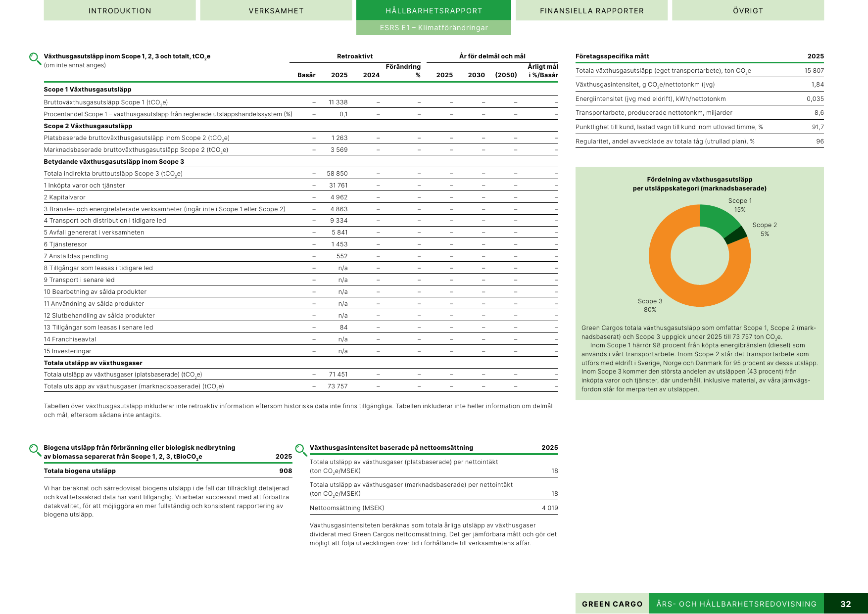Click the row '6 Tjänsteresor'
868x614 pixels.
coord(301,244)
